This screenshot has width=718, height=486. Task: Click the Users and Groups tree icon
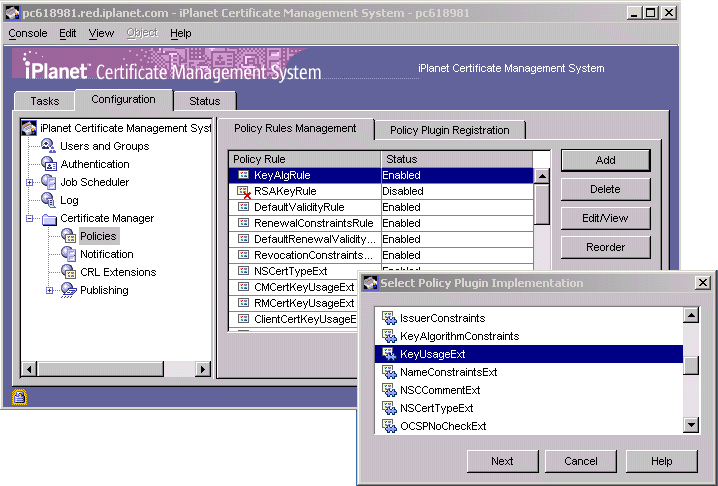click(x=48, y=146)
